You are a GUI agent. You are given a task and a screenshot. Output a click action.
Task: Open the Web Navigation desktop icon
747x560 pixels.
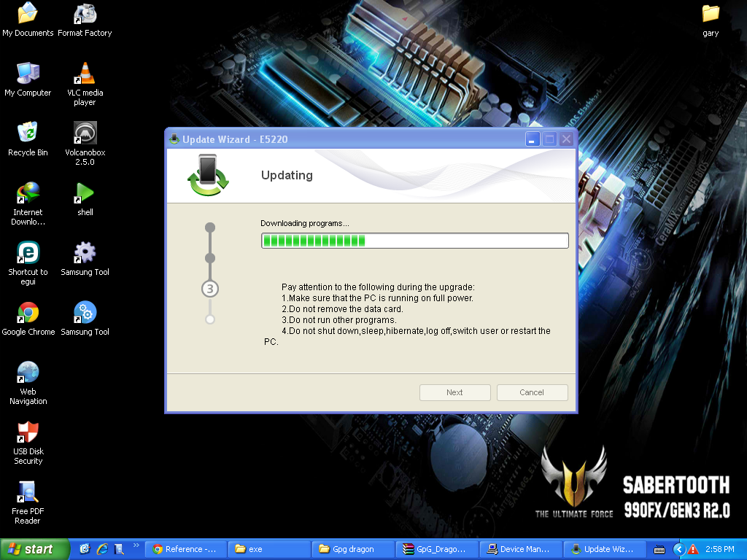point(28,373)
